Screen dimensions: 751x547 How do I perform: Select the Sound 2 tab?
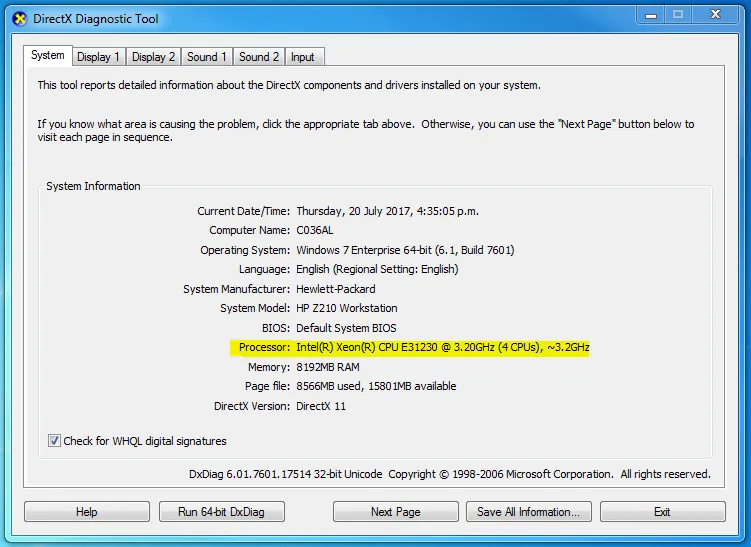point(259,57)
